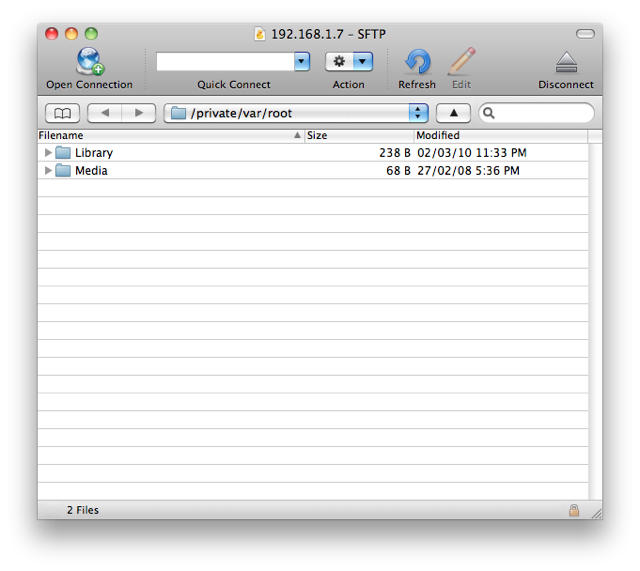The width and height of the screenshot is (640, 571).
Task: Click the search magnifier icon
Action: coord(489,113)
